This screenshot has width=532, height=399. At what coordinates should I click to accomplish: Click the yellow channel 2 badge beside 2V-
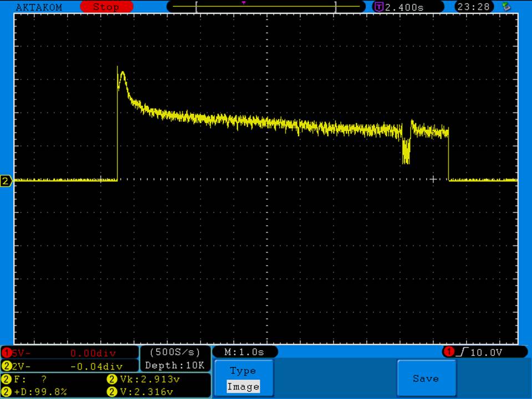7,366
